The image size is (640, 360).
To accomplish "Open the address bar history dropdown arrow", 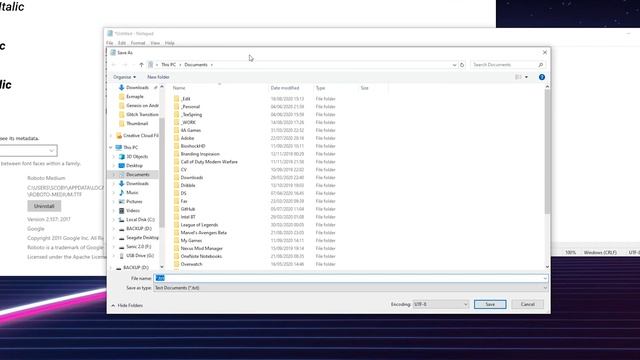I will 454,65.
